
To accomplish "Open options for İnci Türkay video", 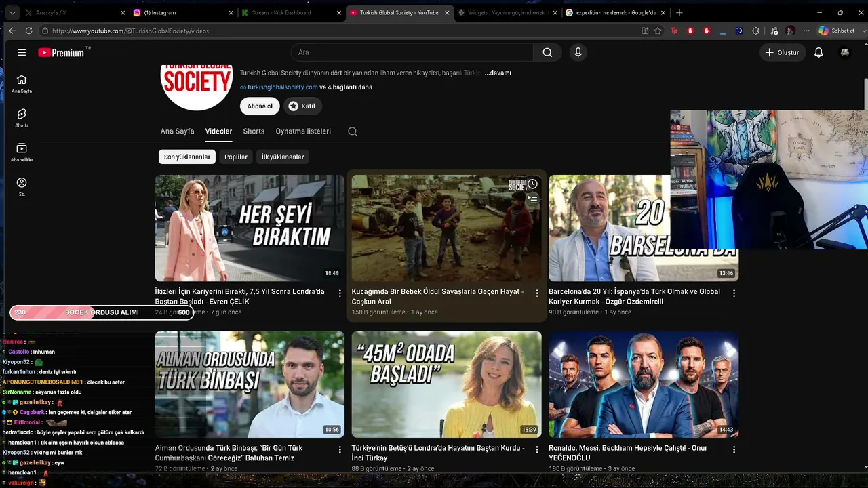I will tap(537, 449).
